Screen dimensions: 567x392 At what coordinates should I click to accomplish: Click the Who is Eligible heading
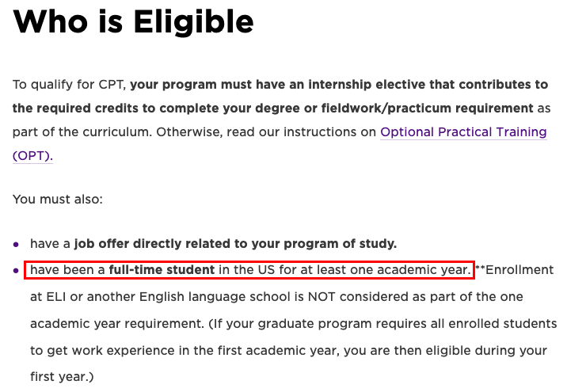[133, 21]
